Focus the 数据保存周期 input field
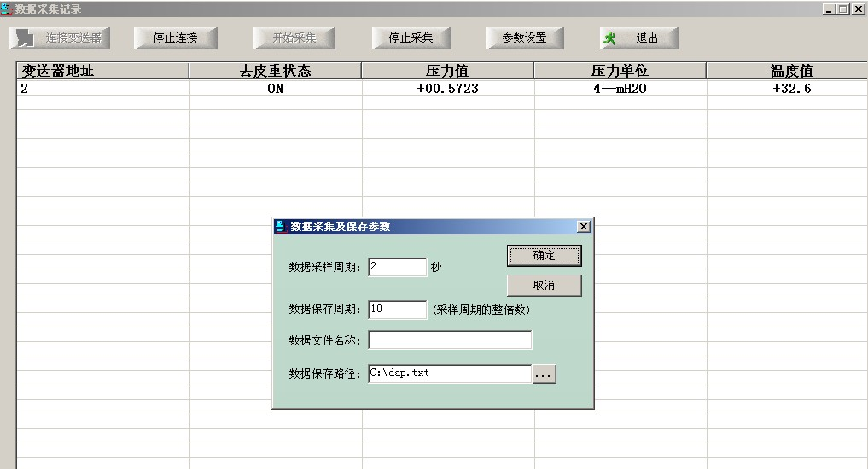 pos(398,310)
